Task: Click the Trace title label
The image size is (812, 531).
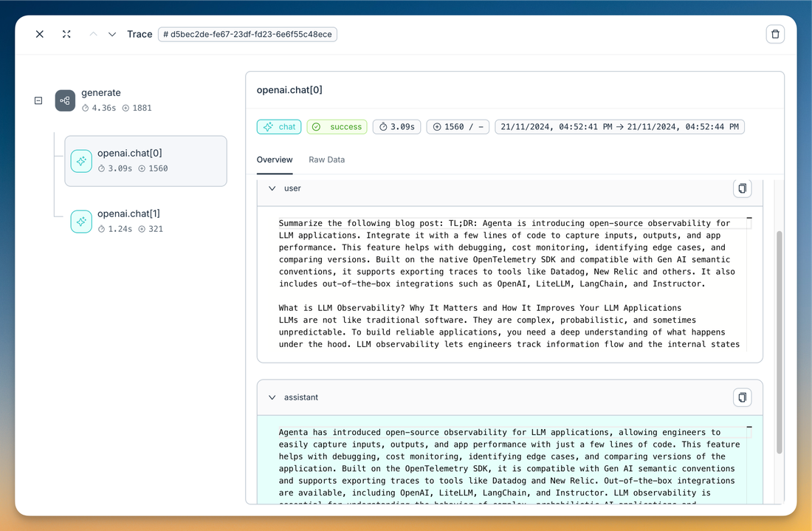Action: coord(140,34)
